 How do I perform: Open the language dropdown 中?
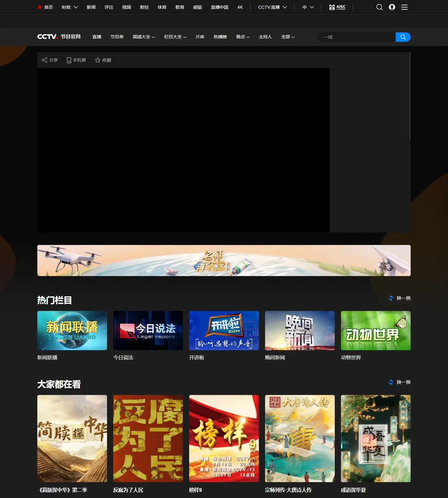tap(308, 7)
